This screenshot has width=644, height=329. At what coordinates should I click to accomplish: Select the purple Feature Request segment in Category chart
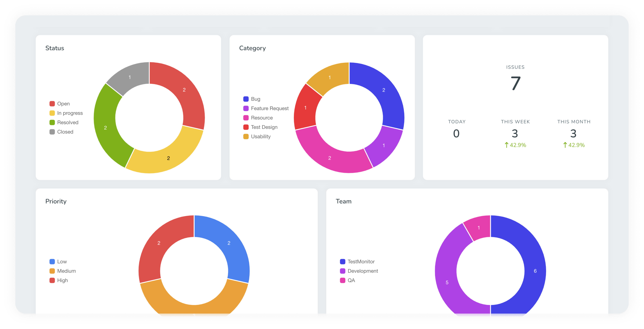coord(384,145)
